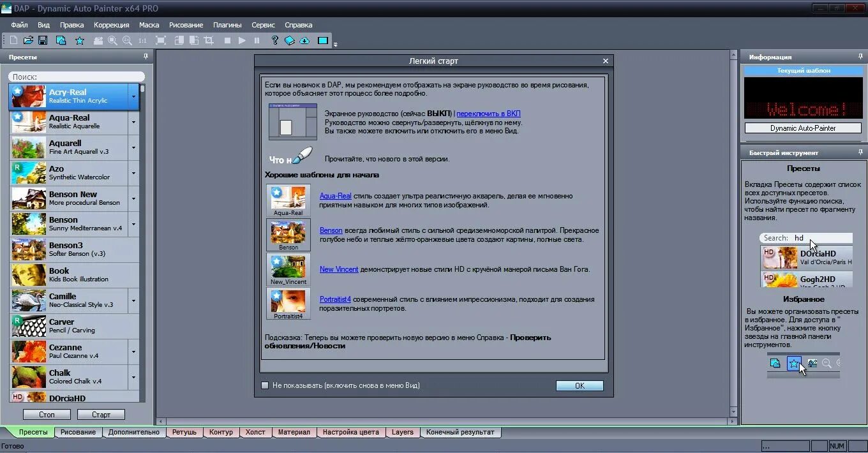Viewport: 868px width, 453px height.
Task: Select the Book preset row
Action: click(x=75, y=275)
